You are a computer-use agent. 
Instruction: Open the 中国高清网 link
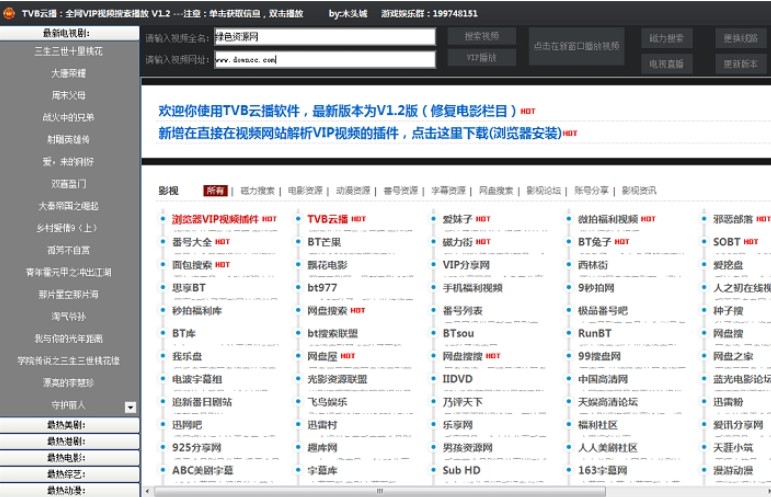pos(603,379)
